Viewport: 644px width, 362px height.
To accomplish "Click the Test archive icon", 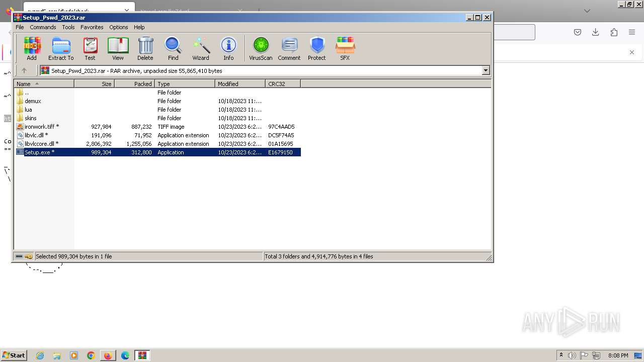I will pos(90,49).
